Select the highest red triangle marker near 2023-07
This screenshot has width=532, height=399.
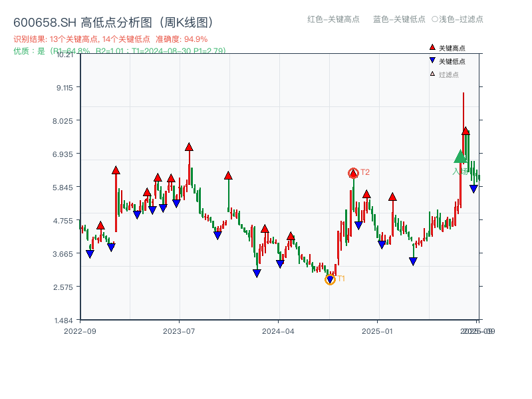[x=190, y=145]
